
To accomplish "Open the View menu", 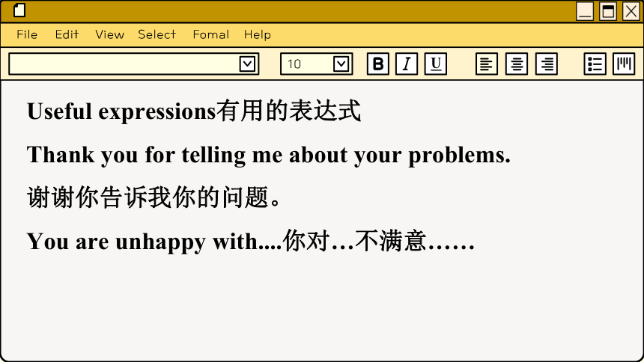I will (x=109, y=34).
